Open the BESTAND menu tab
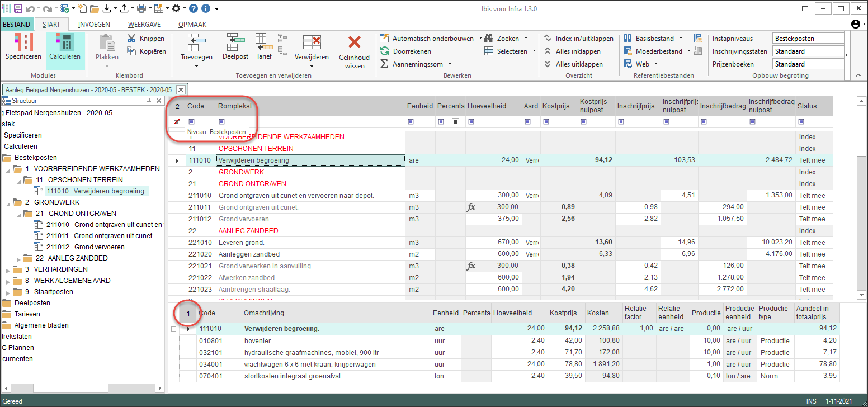868x407 pixels. (x=17, y=25)
